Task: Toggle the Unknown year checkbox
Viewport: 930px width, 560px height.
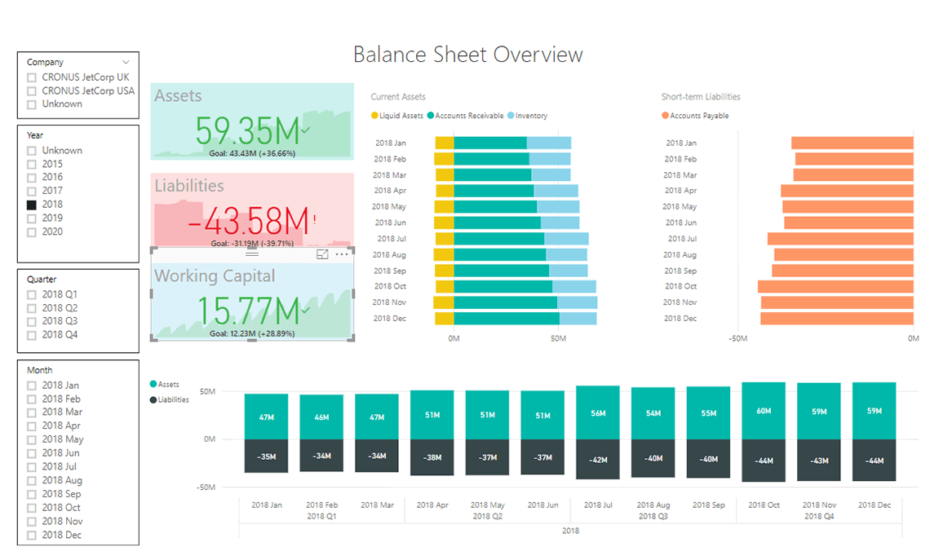Action: (x=32, y=151)
